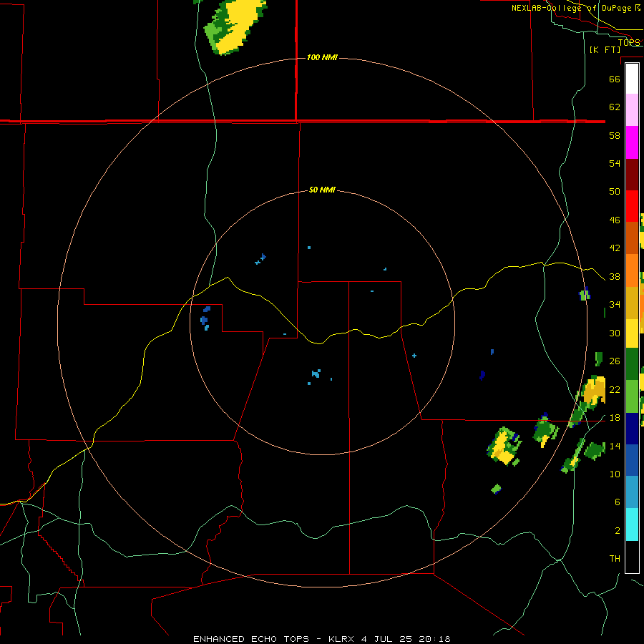644x644 pixels.
Task: Click the '54' scale label
Action: click(615, 163)
